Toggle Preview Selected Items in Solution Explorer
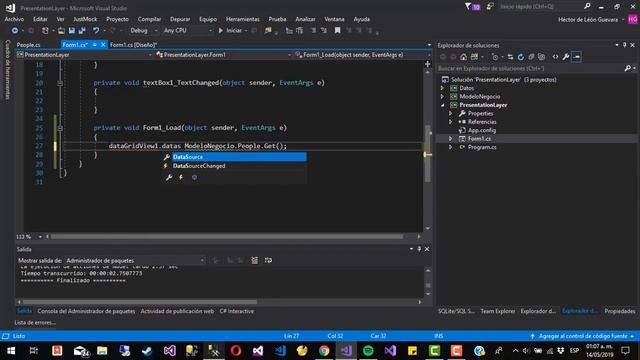This screenshot has height=360, width=640. (576, 57)
